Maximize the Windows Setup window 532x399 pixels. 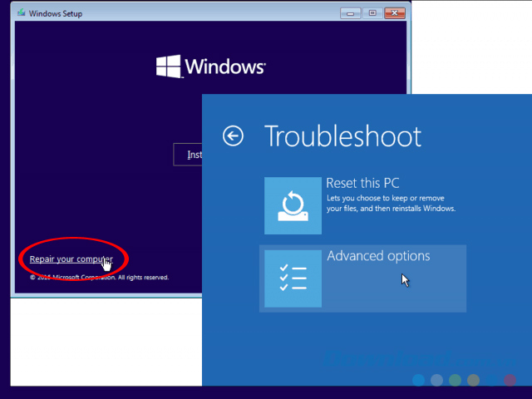tap(372, 13)
